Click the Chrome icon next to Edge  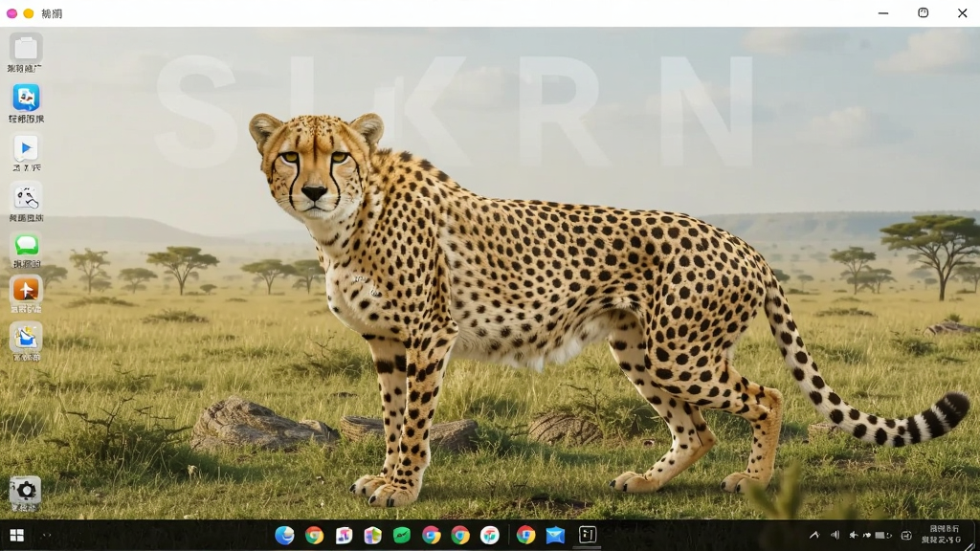[x=314, y=536]
